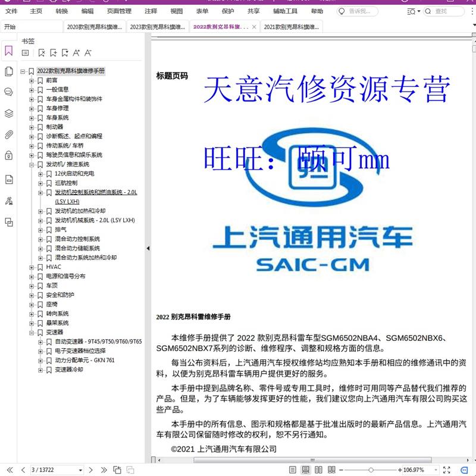The height and width of the screenshot is (476, 476).
Task: Expand the HVAC bookmark node
Action: (x=32, y=267)
